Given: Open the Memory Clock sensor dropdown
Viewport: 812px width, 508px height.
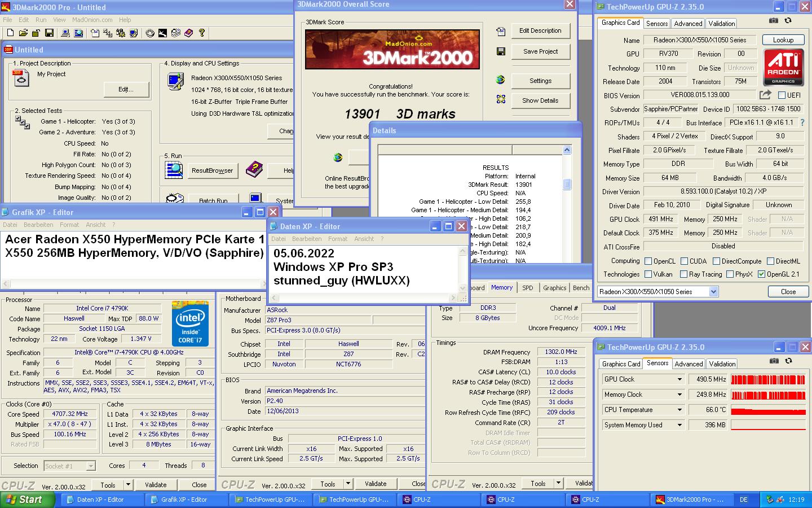Looking at the screenshot, I should click(679, 395).
